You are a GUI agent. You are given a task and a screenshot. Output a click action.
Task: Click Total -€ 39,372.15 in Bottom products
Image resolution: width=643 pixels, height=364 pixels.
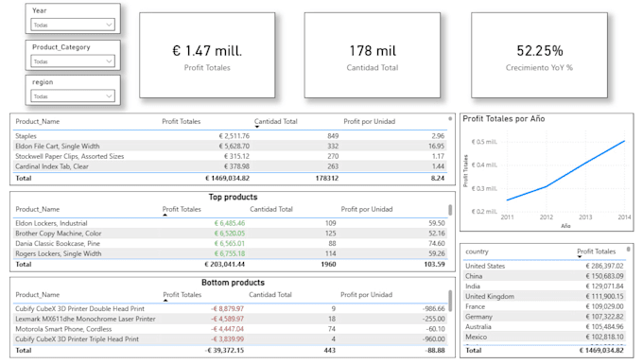tap(224, 351)
